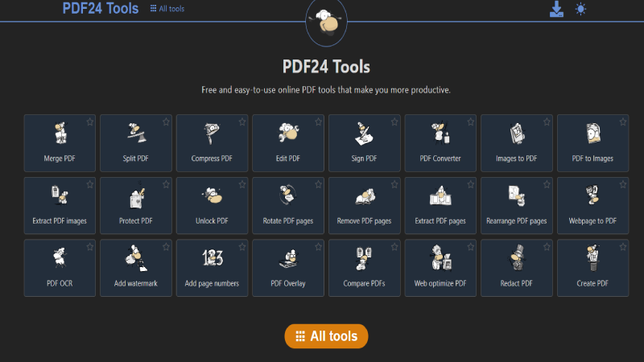Open the Protect PDF tool

coord(135,206)
